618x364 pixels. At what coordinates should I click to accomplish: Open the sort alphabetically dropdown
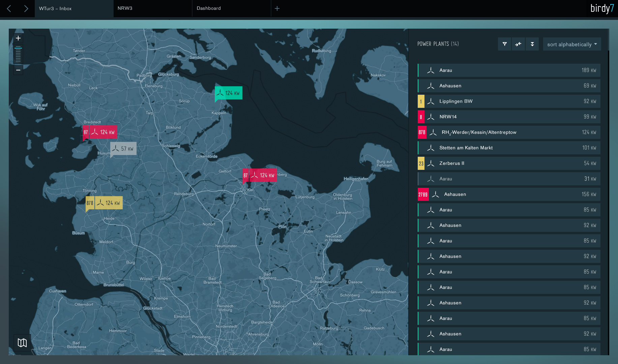pyautogui.click(x=572, y=44)
